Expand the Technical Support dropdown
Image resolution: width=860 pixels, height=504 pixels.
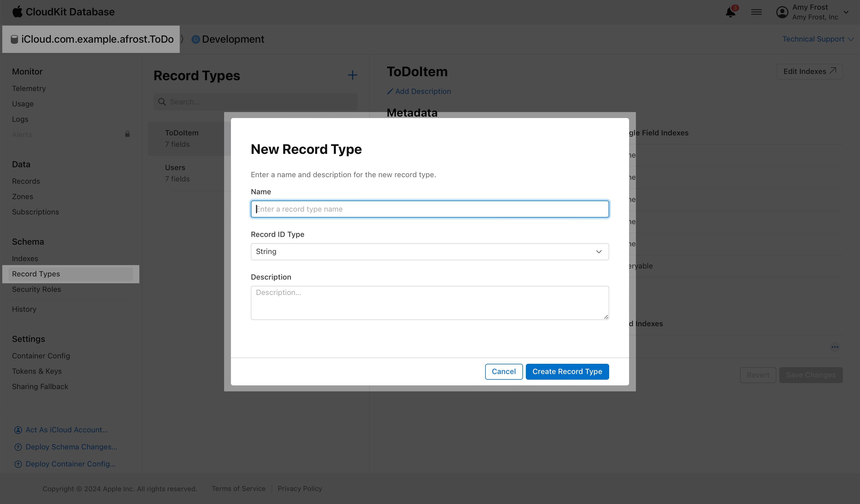coord(818,39)
